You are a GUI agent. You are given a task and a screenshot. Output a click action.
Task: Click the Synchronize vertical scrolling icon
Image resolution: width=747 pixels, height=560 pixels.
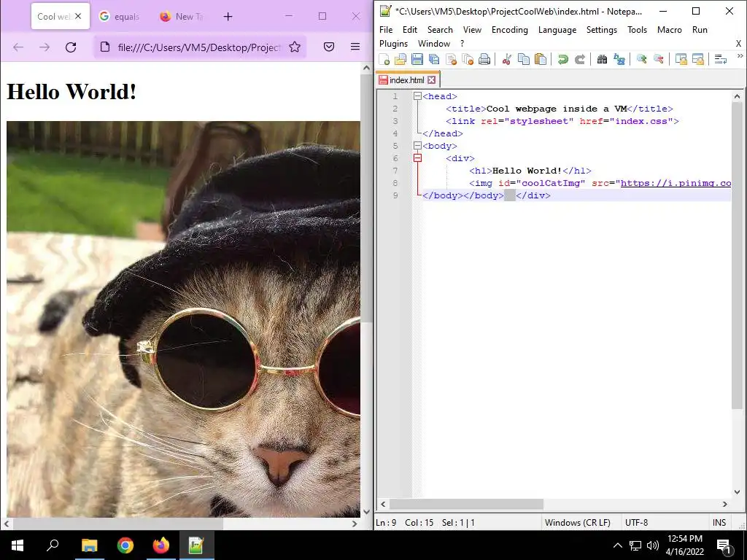point(681,59)
